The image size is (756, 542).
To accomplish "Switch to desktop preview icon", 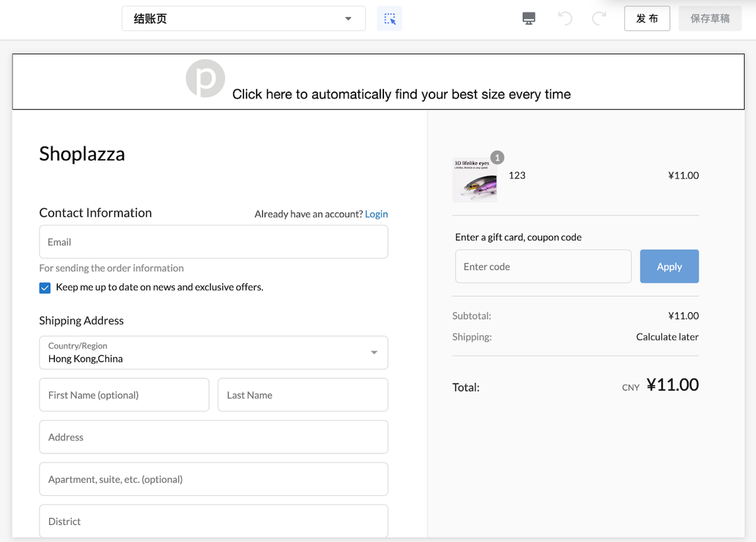I will pos(529,19).
